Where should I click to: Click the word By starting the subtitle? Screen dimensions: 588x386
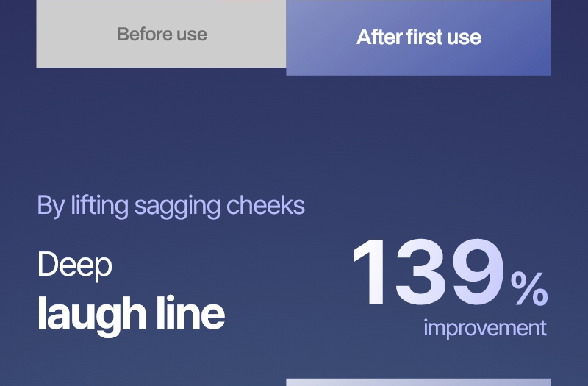pyautogui.click(x=51, y=207)
